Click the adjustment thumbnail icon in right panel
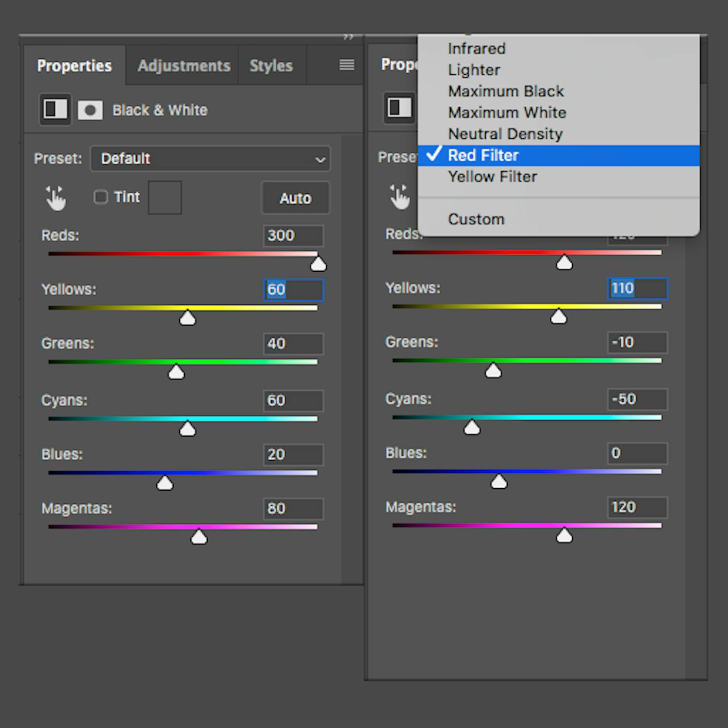The image size is (728, 728). point(399,107)
